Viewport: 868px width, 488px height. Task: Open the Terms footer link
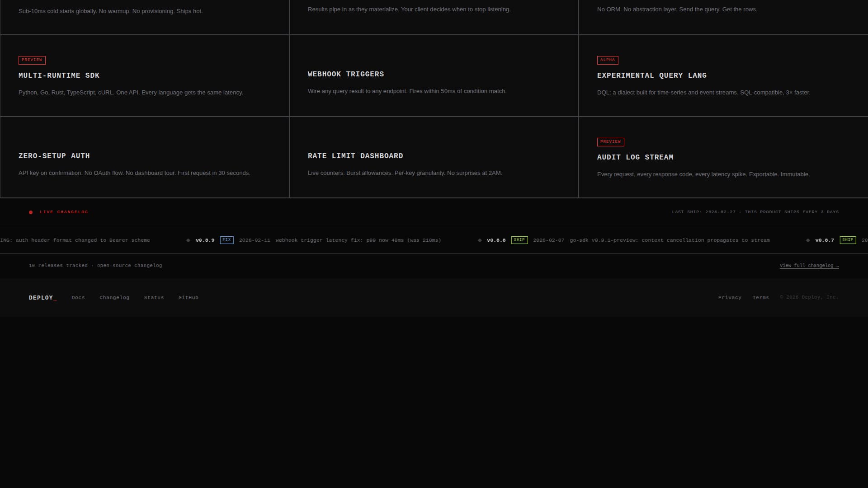[x=761, y=298]
